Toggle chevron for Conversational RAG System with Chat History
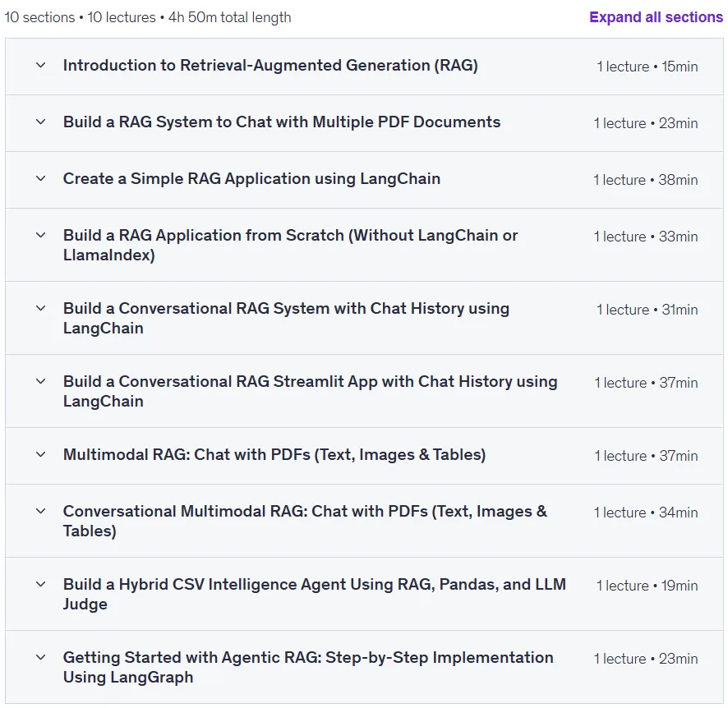 point(41,309)
